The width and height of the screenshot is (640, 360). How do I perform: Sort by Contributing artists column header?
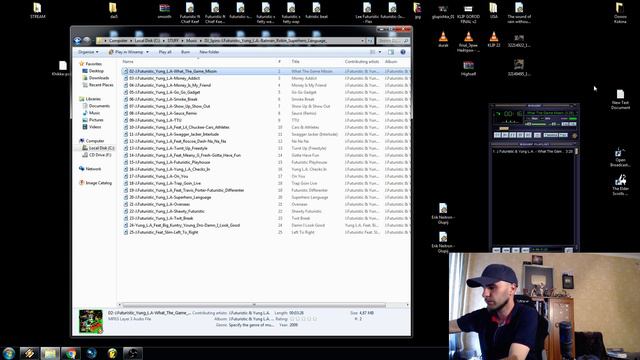tap(362, 62)
